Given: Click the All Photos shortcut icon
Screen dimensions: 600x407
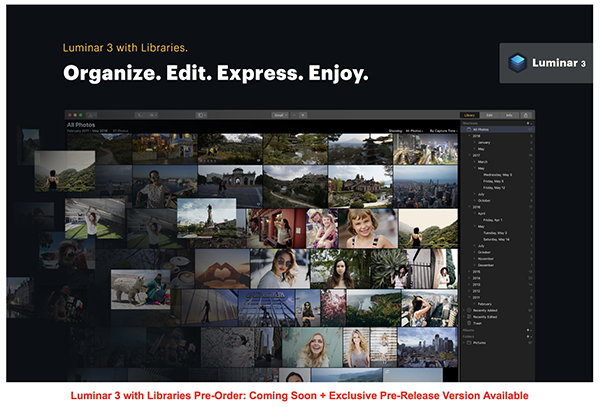Looking at the screenshot, I should [x=469, y=130].
